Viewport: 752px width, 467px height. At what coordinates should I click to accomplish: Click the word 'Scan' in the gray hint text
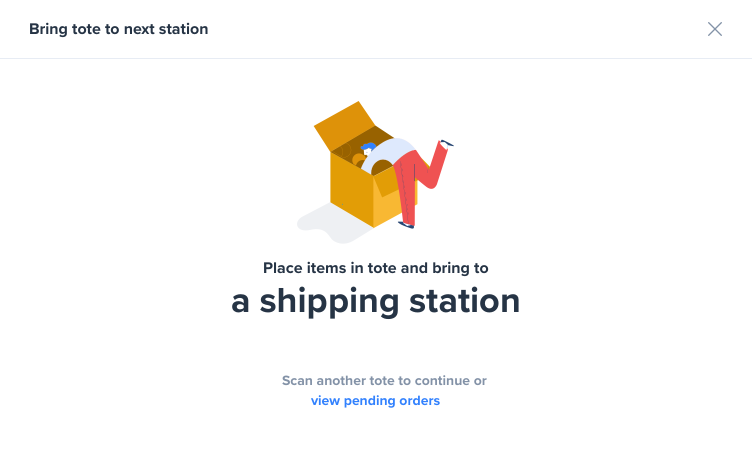pyautogui.click(x=297, y=380)
